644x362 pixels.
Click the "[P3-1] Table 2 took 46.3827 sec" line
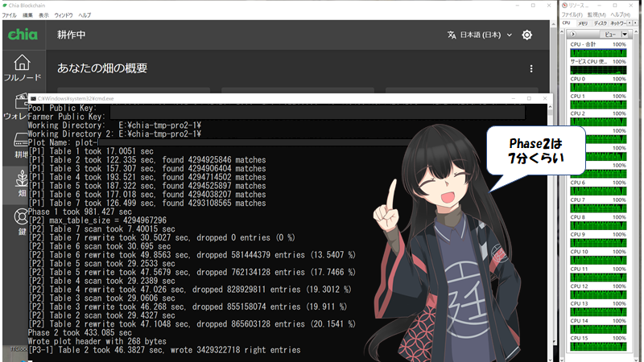pos(164,350)
